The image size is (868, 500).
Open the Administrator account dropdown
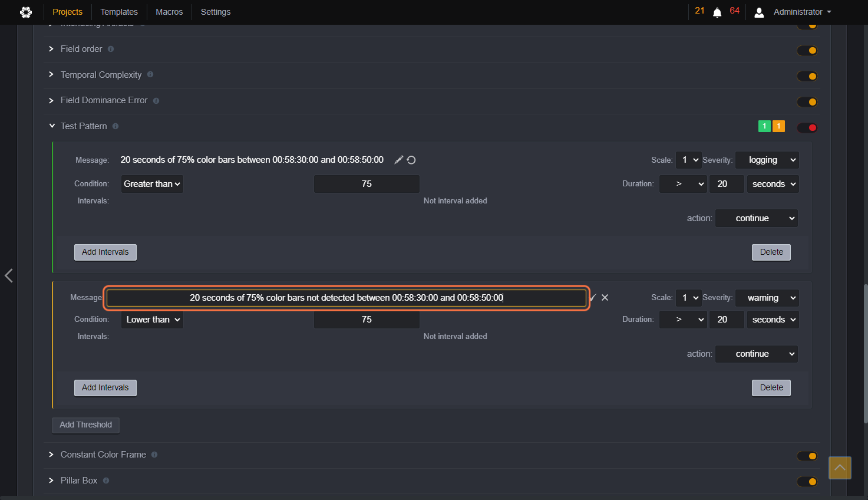802,12
